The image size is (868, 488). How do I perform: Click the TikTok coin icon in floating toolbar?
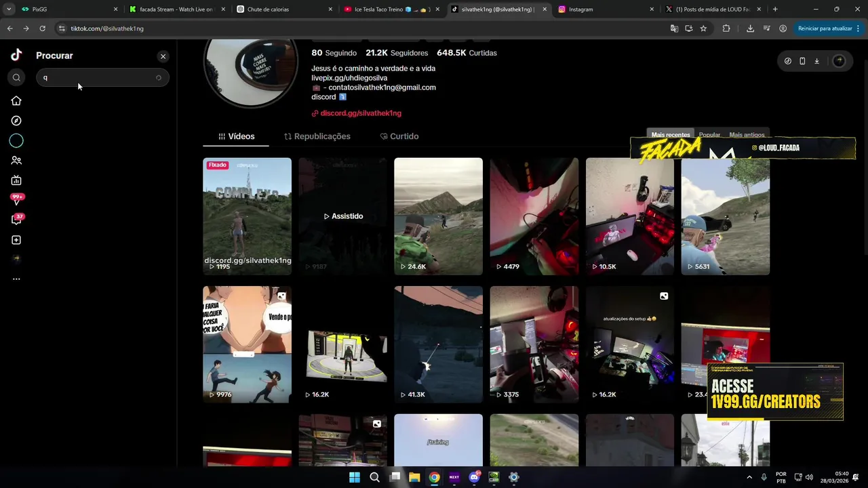tap(787, 61)
